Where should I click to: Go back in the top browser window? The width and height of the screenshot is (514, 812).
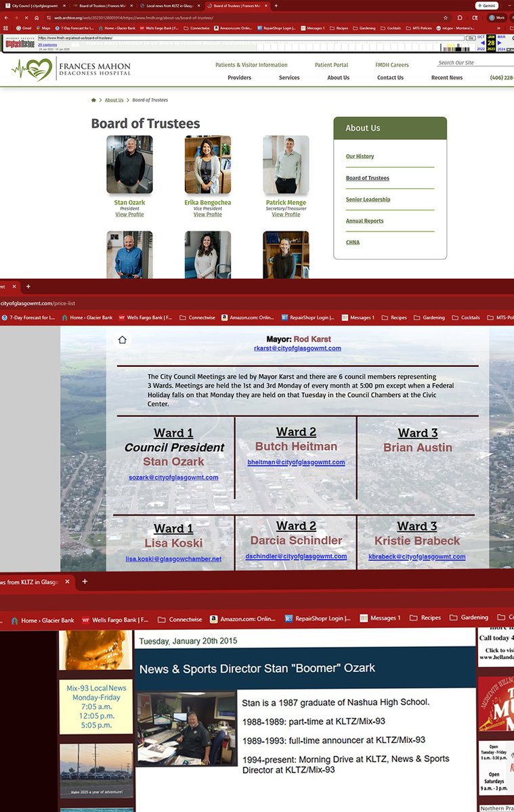click(x=7, y=17)
